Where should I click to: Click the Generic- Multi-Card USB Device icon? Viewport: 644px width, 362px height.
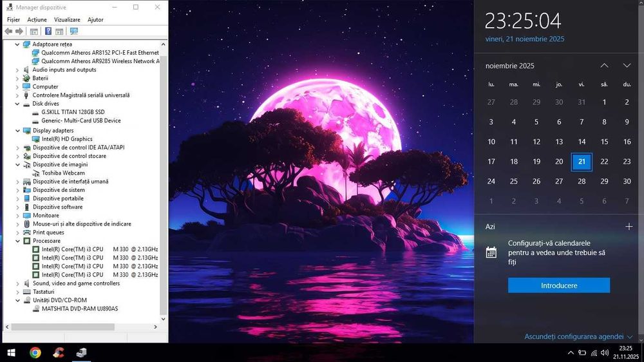click(35, 121)
